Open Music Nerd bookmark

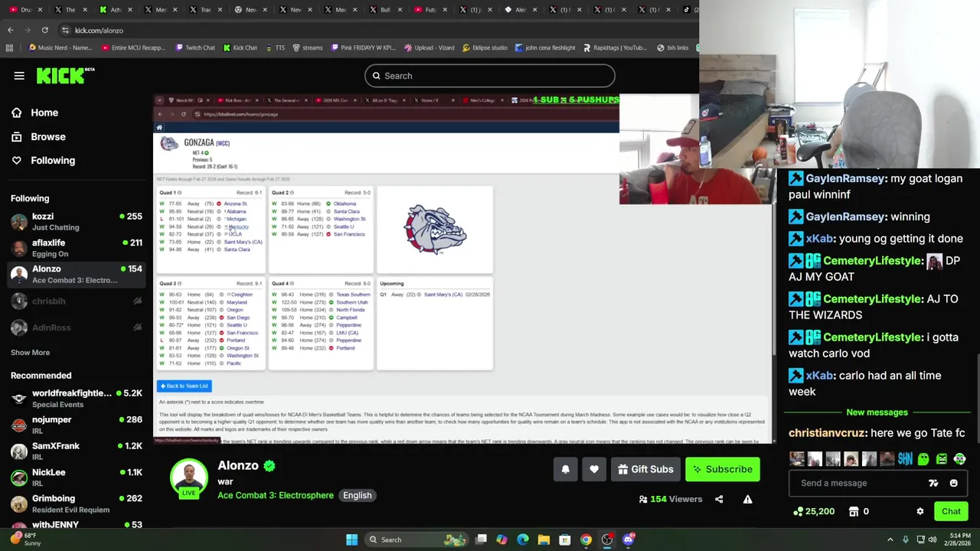60,47
